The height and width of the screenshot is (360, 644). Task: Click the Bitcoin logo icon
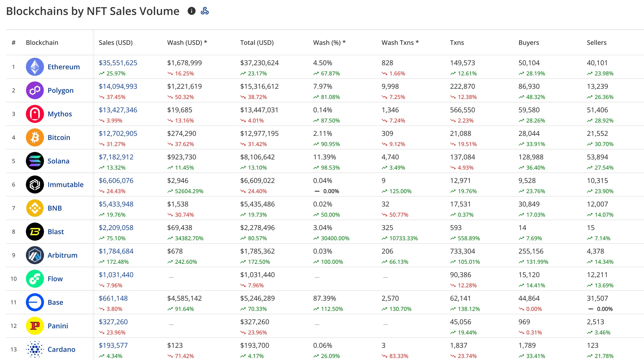35,138
